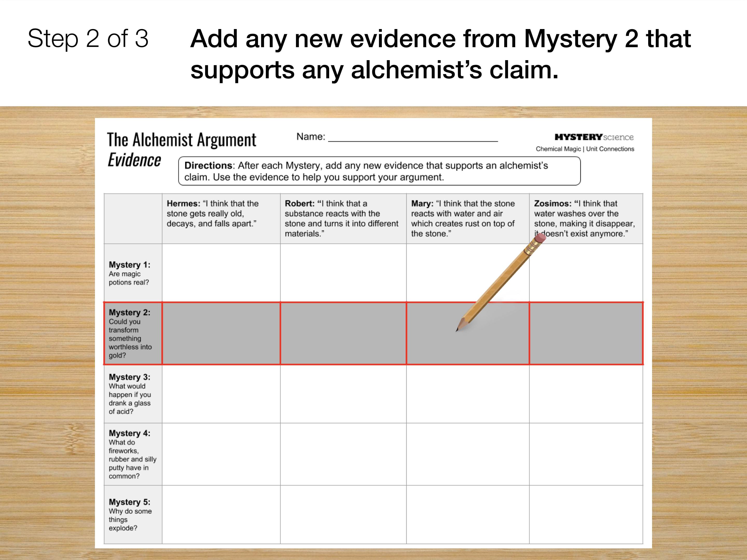This screenshot has width=747, height=560.
Task: Click "Step 2 of 3" text
Action: click(88, 38)
